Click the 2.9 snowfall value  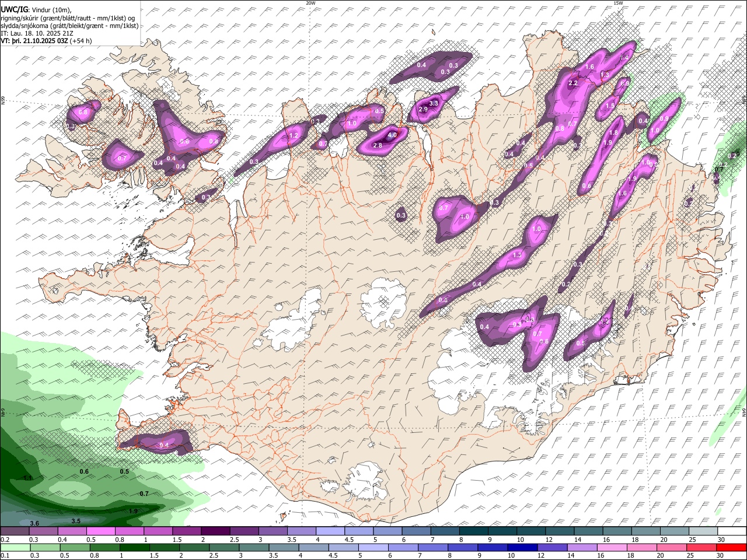[423, 109]
